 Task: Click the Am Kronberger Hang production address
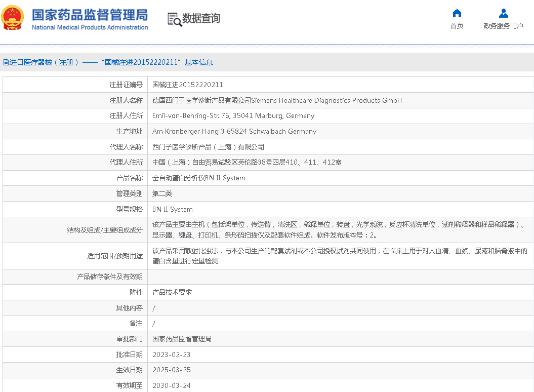point(234,131)
